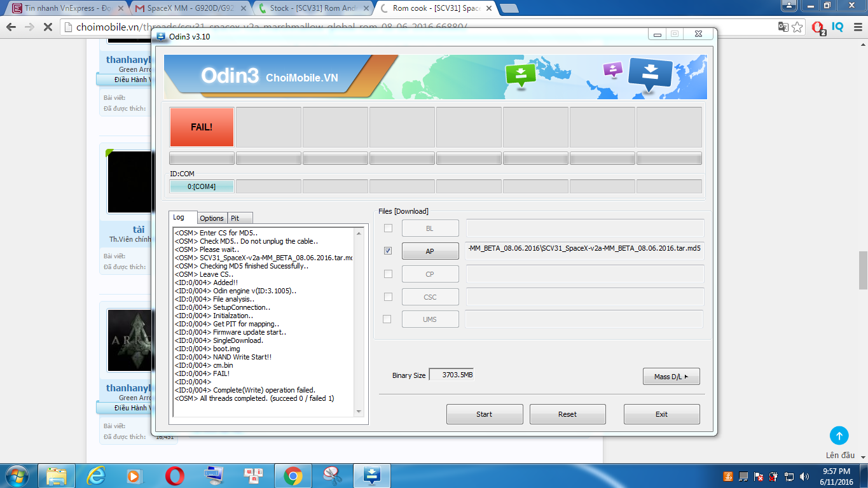Click the BL file select button
The height and width of the screenshot is (488, 868).
coord(430,228)
